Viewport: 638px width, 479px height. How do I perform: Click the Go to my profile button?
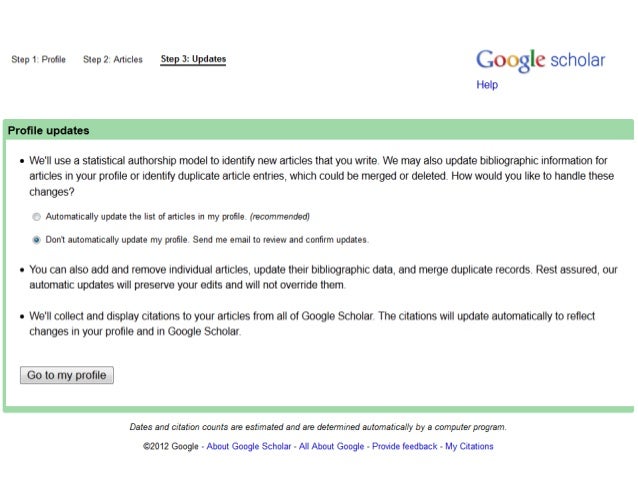tap(67, 375)
